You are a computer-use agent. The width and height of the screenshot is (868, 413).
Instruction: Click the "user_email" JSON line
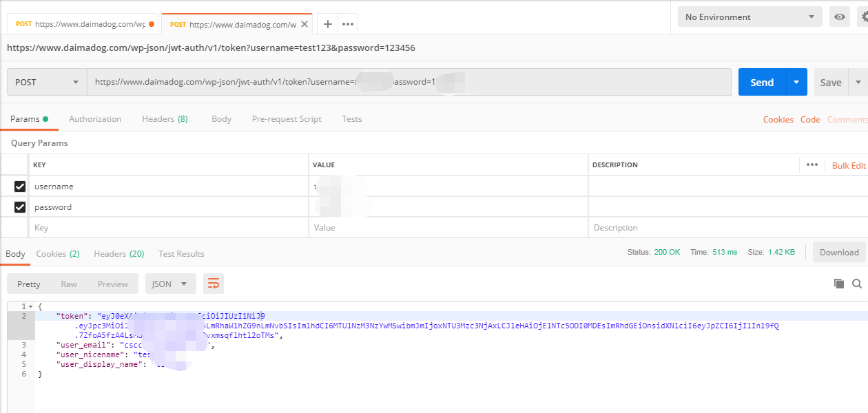136,345
